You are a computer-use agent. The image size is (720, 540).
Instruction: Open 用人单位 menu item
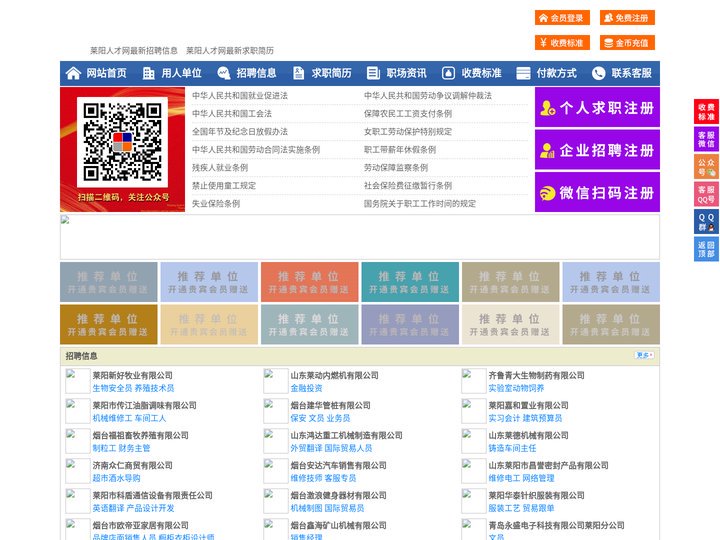[x=181, y=73]
